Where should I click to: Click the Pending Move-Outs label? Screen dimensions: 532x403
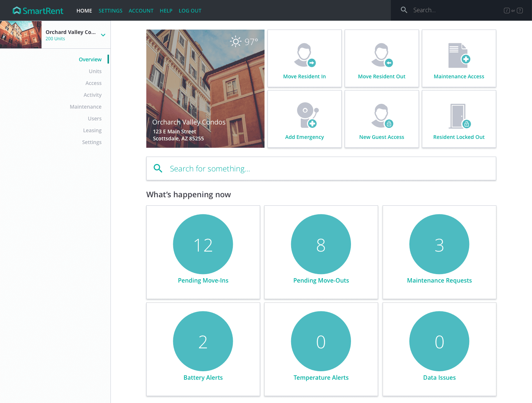click(x=321, y=280)
